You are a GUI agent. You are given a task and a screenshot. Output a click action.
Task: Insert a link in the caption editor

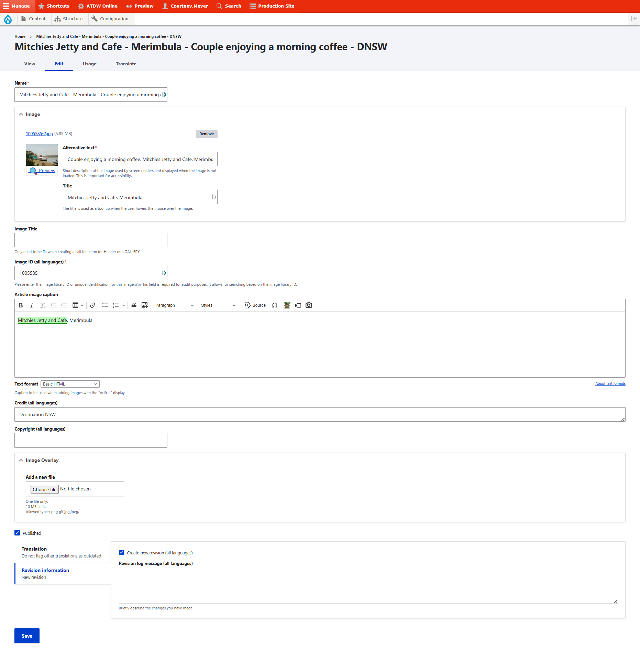click(92, 305)
